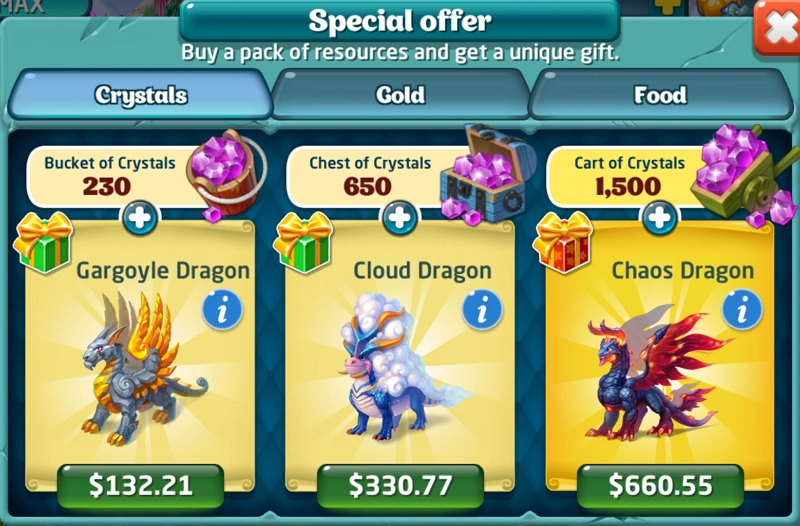
Task: Buy the $132.21 crystal pack
Action: [x=140, y=485]
